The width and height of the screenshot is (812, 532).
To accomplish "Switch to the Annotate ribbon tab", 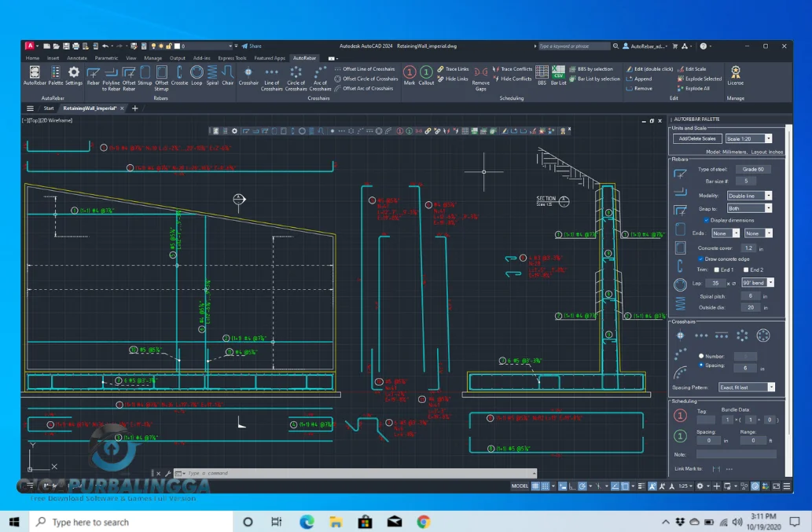I will [x=77, y=58].
